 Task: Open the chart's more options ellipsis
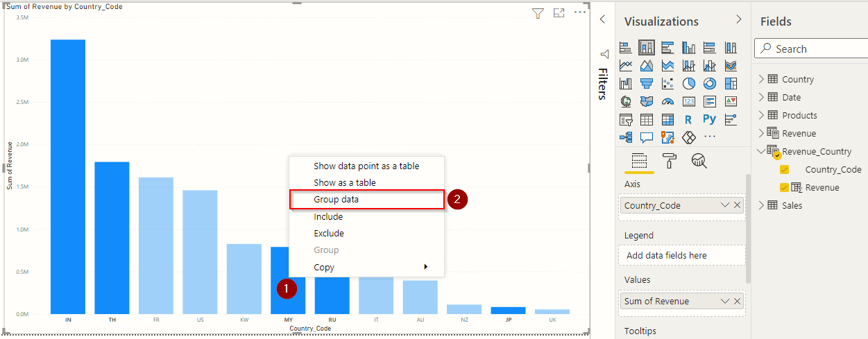[580, 13]
